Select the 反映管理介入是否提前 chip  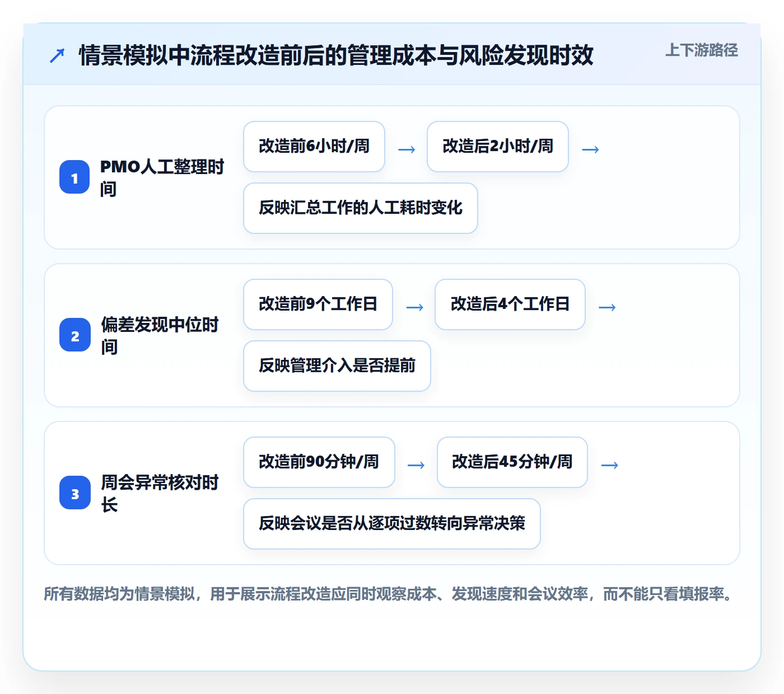(x=337, y=366)
